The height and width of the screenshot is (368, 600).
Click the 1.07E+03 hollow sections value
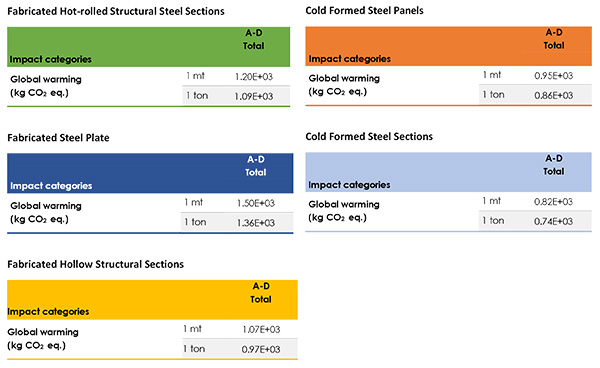tap(261, 329)
